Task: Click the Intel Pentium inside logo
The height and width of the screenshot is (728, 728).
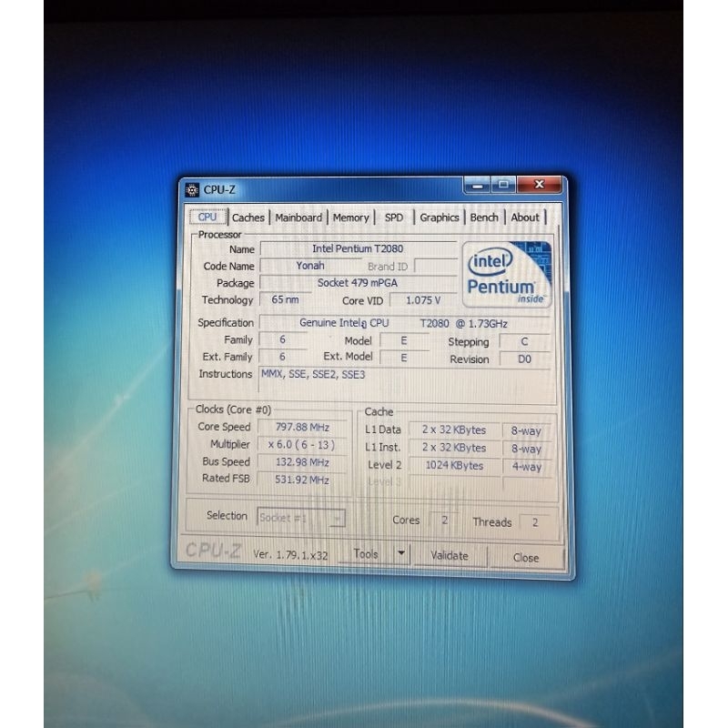Action: click(506, 273)
